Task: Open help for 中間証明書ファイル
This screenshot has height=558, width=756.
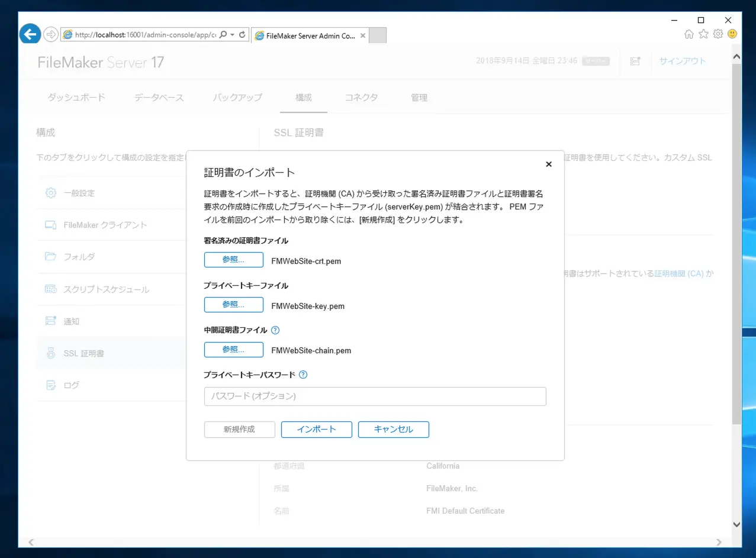Action: [x=275, y=330]
